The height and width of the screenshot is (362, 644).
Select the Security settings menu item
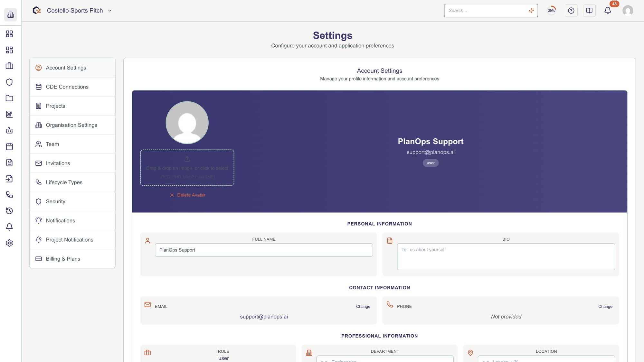click(55, 201)
